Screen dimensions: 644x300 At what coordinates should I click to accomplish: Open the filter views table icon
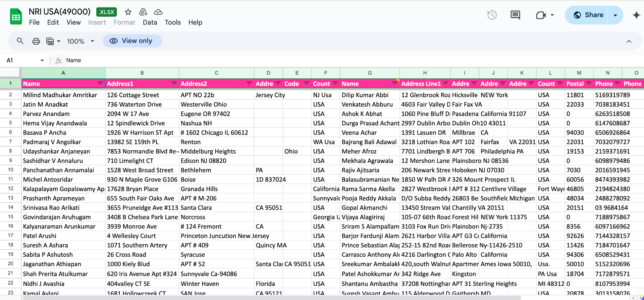point(50,41)
